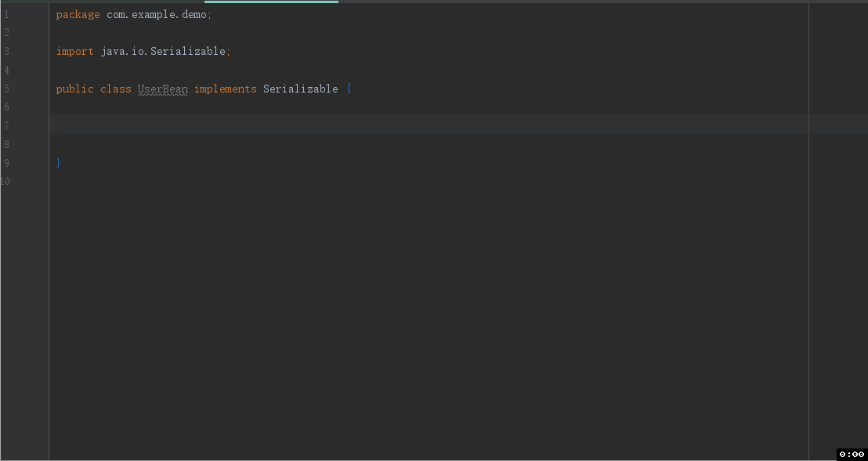
Task: Click line number 10 in the gutter
Action: click(6, 181)
